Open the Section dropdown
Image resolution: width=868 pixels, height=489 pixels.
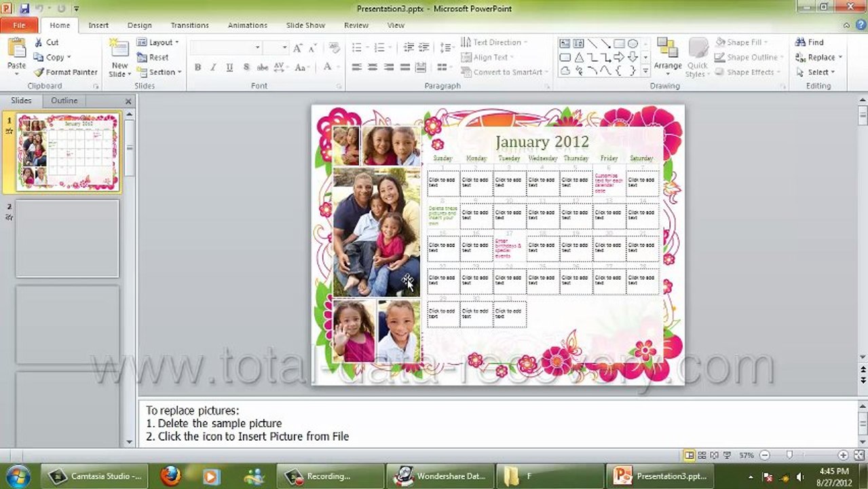tap(159, 72)
